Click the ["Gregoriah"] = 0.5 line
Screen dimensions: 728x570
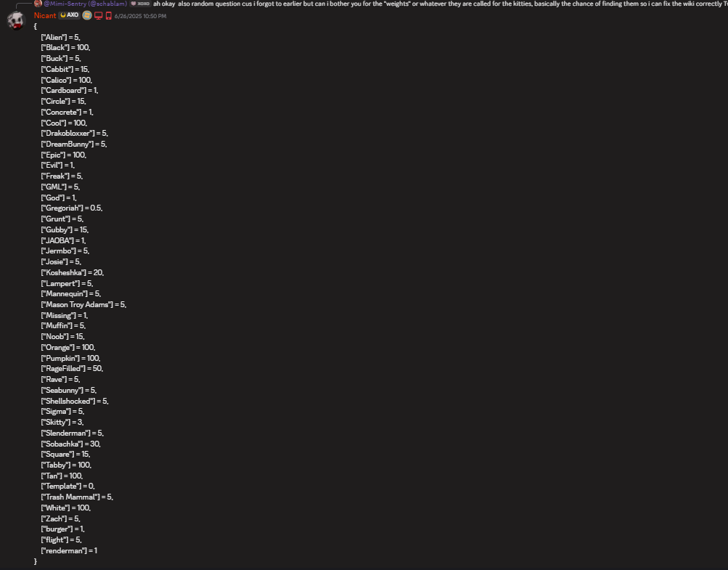coord(72,208)
